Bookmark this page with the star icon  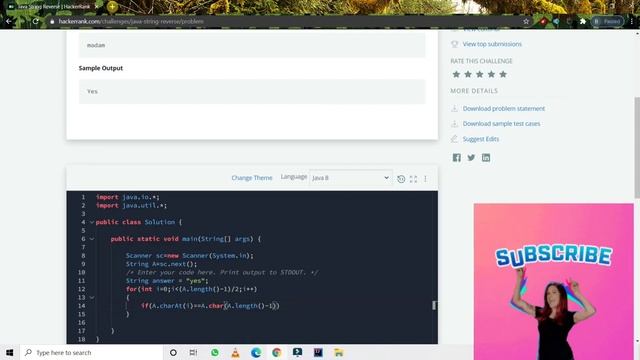(x=526, y=22)
